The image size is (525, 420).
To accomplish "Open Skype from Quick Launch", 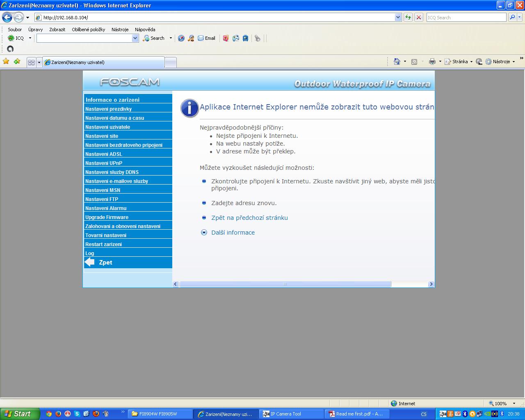I will [77, 414].
